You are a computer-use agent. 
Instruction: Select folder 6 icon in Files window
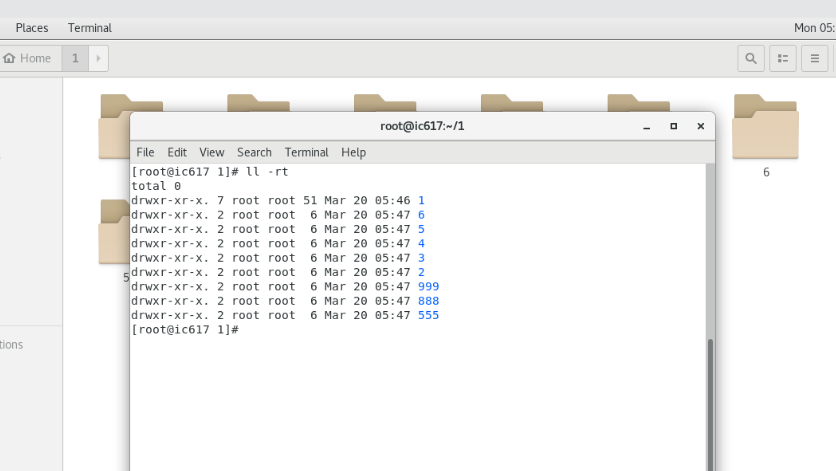click(766, 127)
